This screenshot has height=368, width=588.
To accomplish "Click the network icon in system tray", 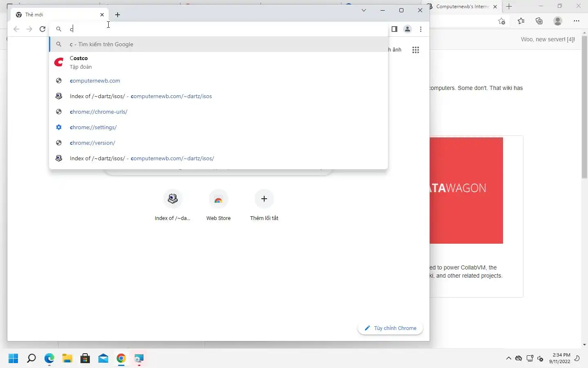I will pos(530,359).
